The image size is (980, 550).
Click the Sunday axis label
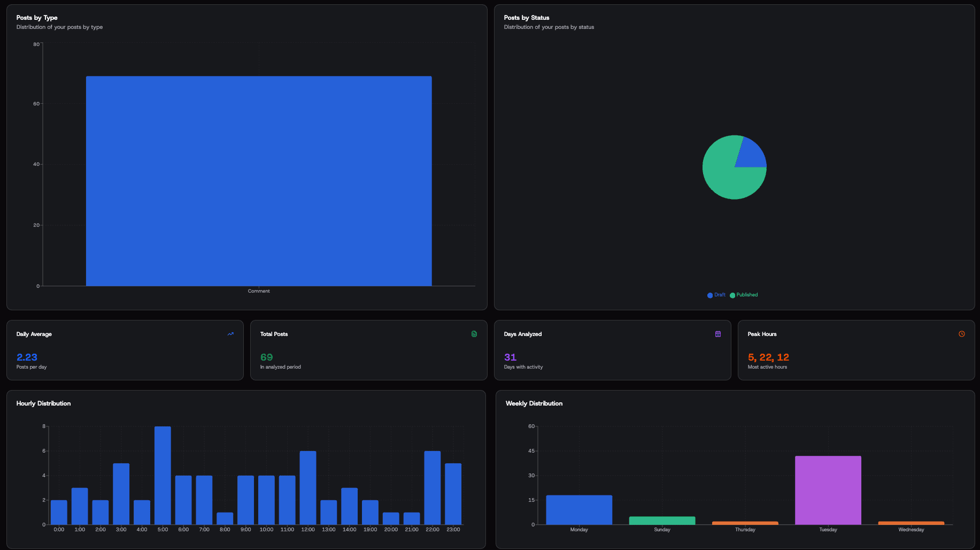coord(662,530)
